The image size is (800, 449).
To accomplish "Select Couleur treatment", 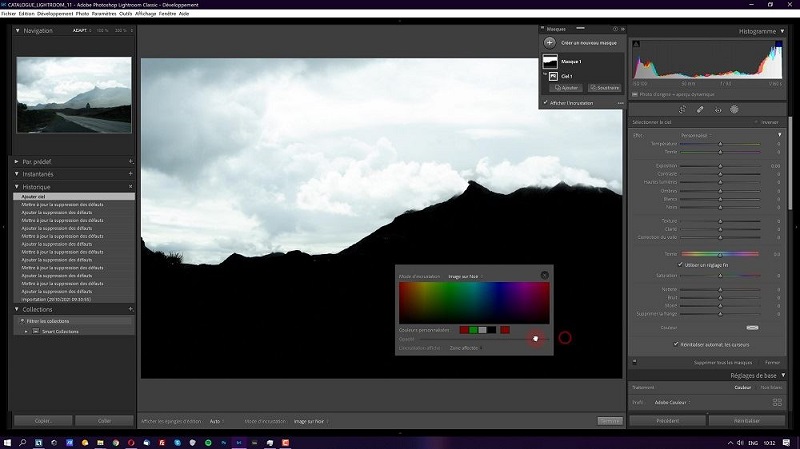I will pyautogui.click(x=742, y=388).
